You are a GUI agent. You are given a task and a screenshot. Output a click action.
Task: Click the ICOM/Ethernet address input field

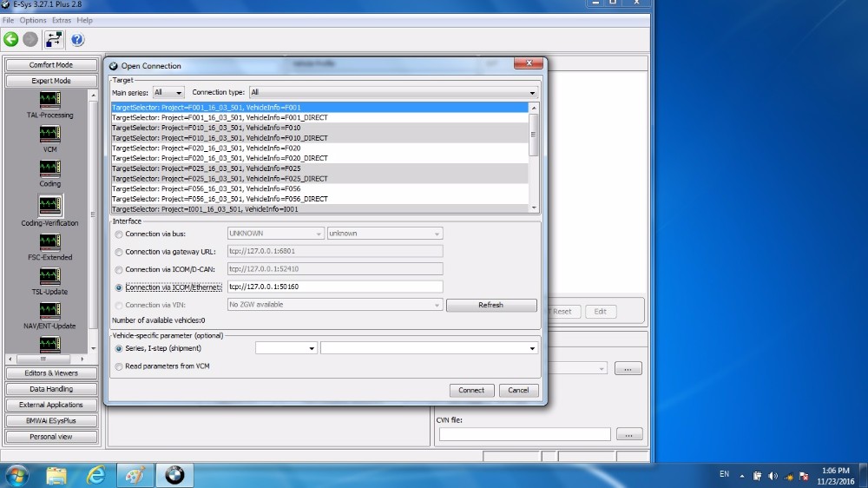coord(334,287)
